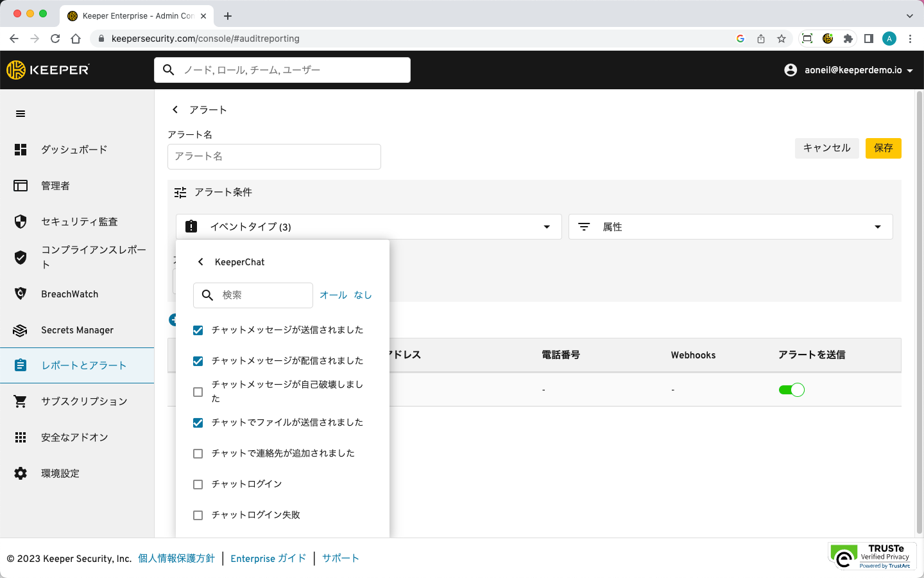Image resolution: width=924 pixels, height=578 pixels.
Task: Click the Keeper logo in header
Action: coord(48,70)
